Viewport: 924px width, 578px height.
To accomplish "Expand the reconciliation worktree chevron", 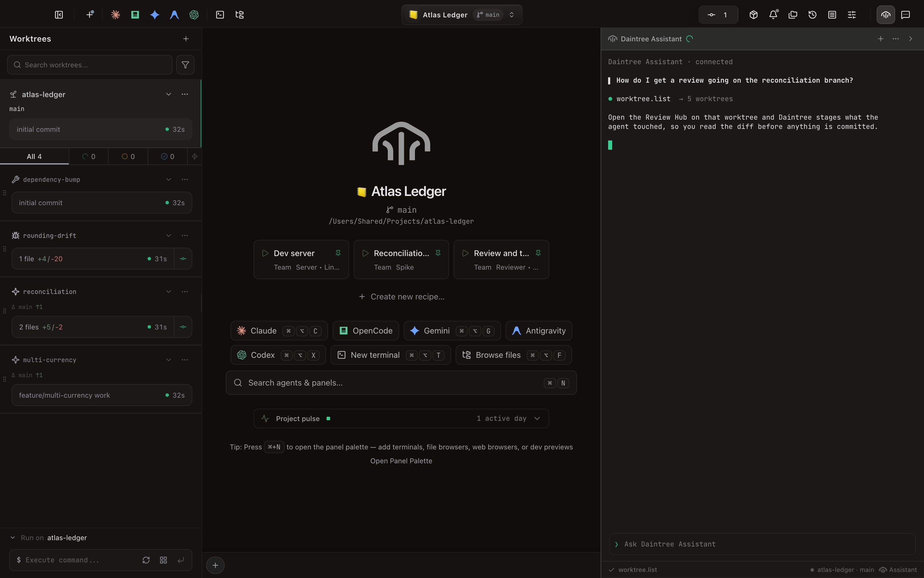I will [168, 292].
